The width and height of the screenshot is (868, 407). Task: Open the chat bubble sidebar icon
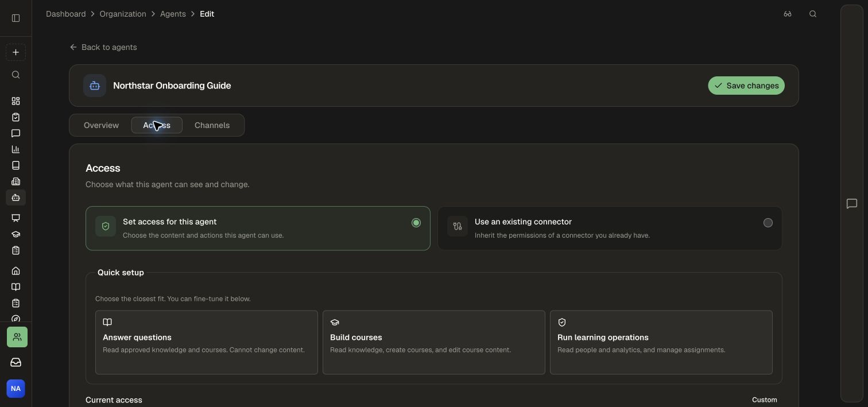pos(15,133)
